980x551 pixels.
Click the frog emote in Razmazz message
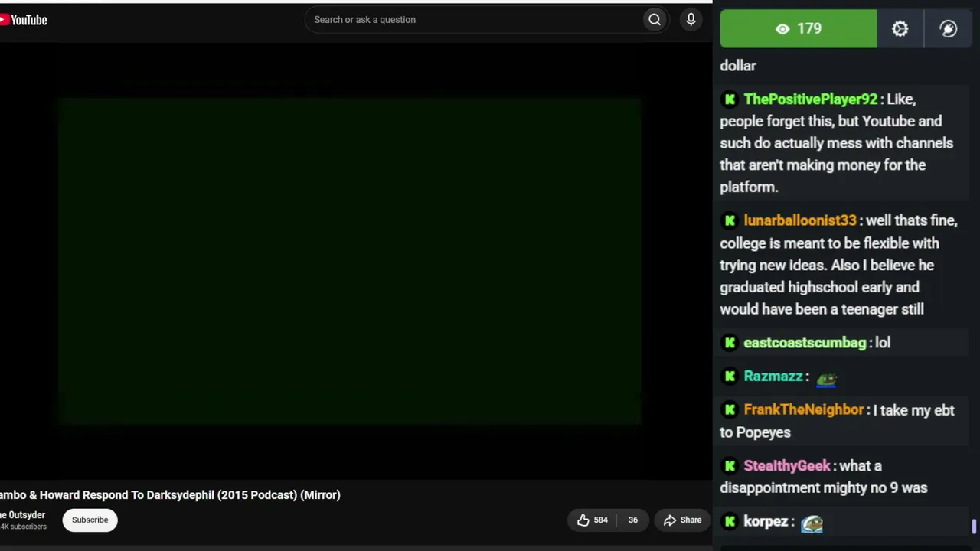826,378
